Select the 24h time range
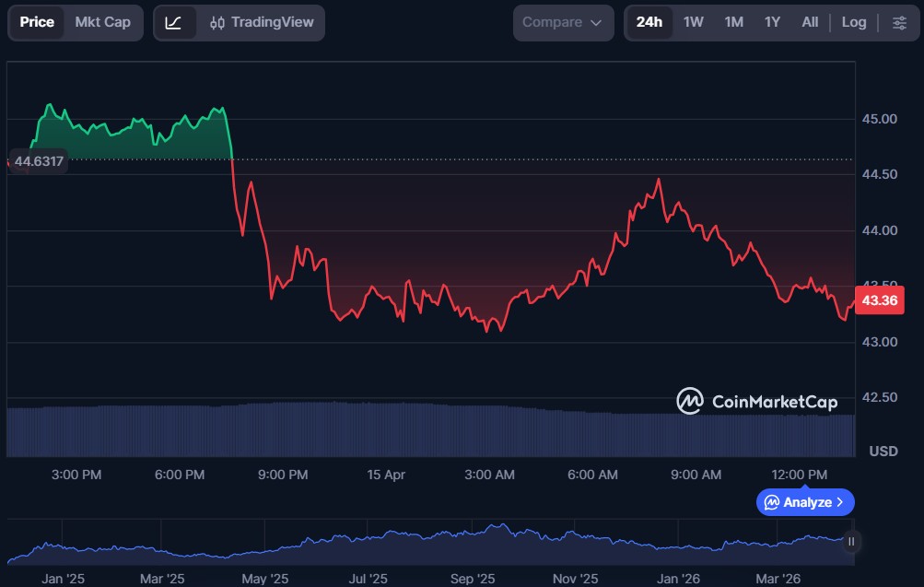The image size is (924, 587). pos(649,22)
